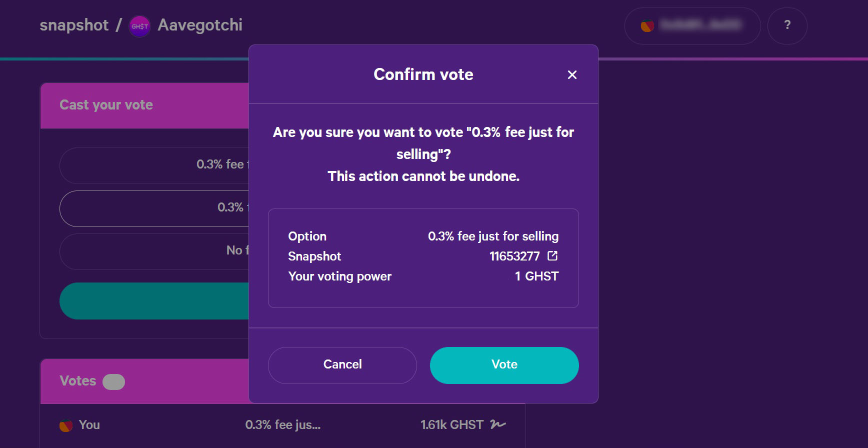The image size is (868, 448).
Task: Cancel the vote confirmation
Action: tap(342, 364)
